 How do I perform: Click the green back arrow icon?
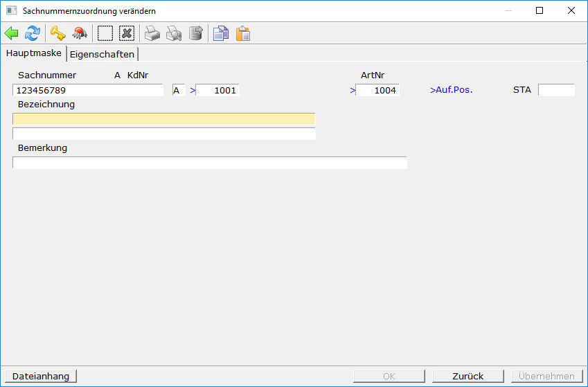point(12,33)
